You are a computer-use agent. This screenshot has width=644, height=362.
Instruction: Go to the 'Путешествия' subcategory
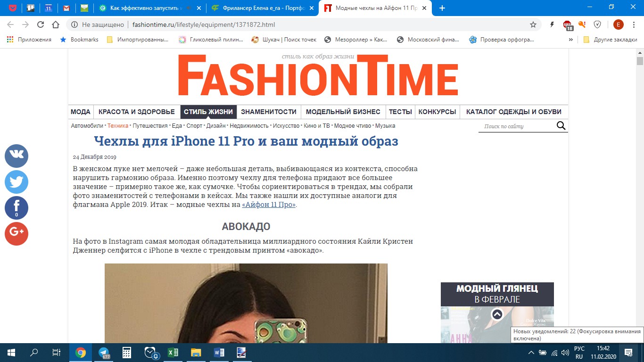point(150,126)
